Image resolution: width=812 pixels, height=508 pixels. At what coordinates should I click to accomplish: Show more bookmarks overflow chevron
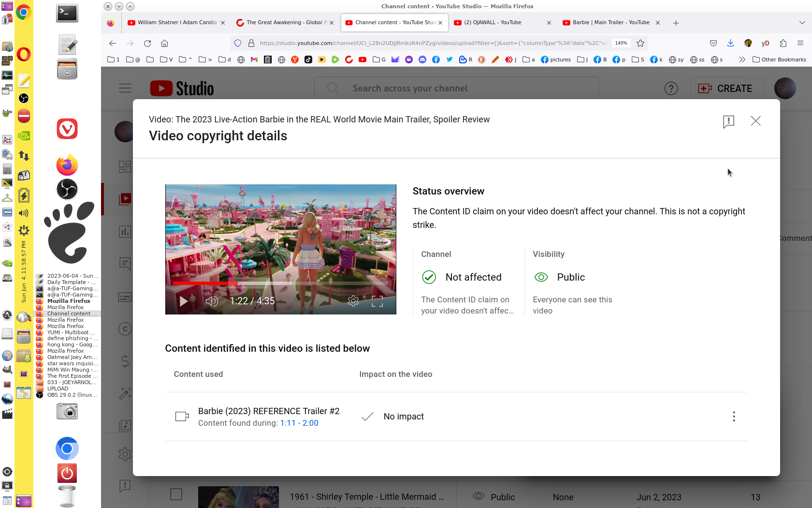click(x=742, y=60)
